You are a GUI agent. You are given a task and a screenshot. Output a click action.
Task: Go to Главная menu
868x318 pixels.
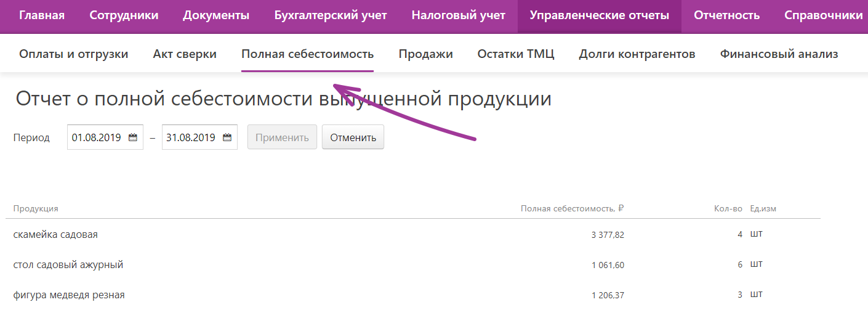pyautogui.click(x=42, y=16)
